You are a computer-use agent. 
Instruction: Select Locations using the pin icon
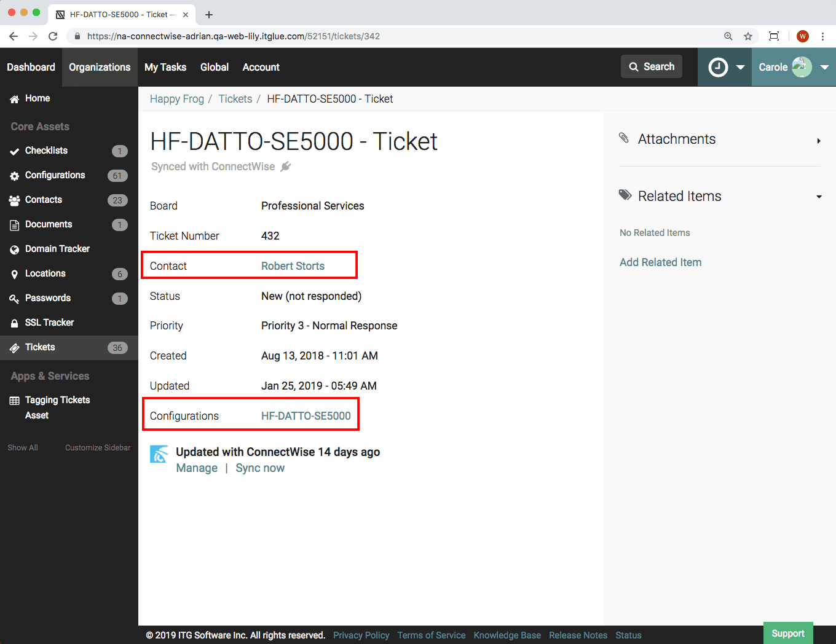[x=45, y=273]
